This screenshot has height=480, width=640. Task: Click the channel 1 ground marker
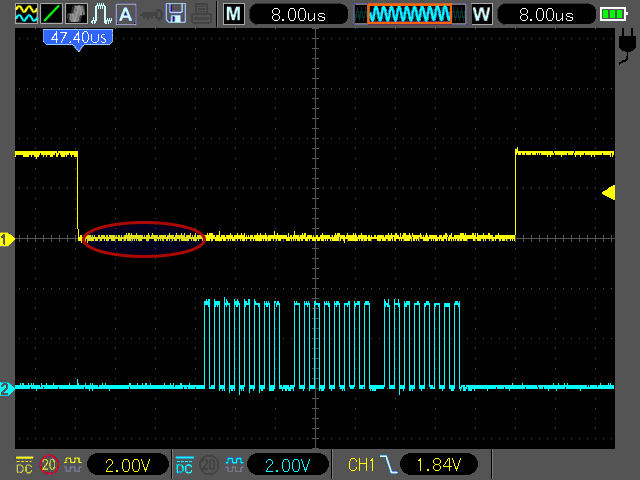7,239
